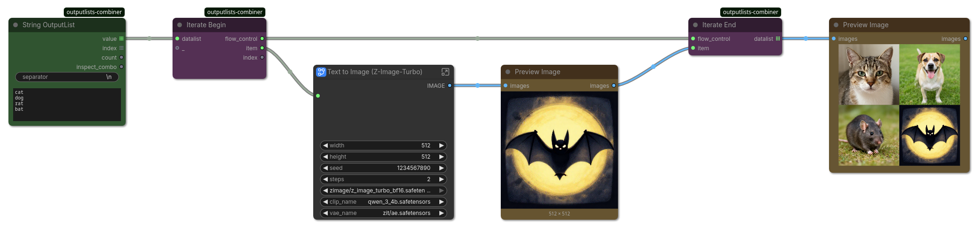Collapse the Iterate End node using its dot
This screenshot has width=980, height=230.
695,25
